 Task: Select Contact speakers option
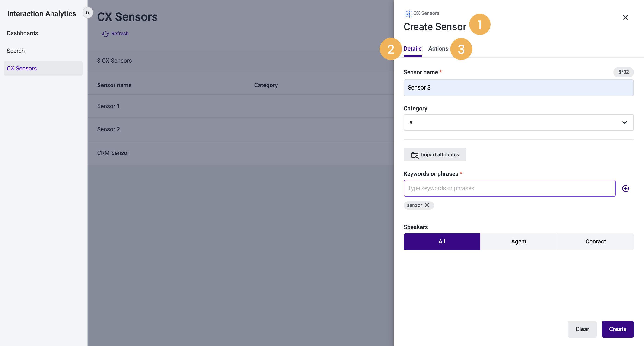point(595,241)
